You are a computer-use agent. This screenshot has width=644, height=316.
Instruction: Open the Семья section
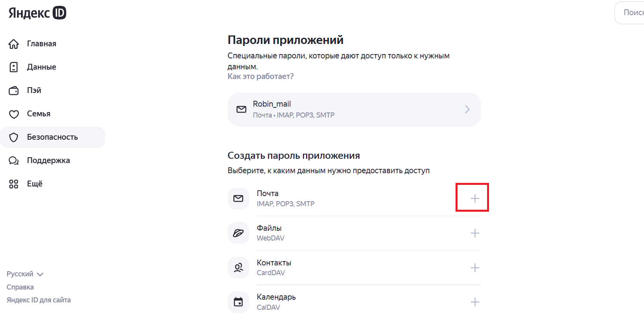pyautogui.click(x=39, y=114)
